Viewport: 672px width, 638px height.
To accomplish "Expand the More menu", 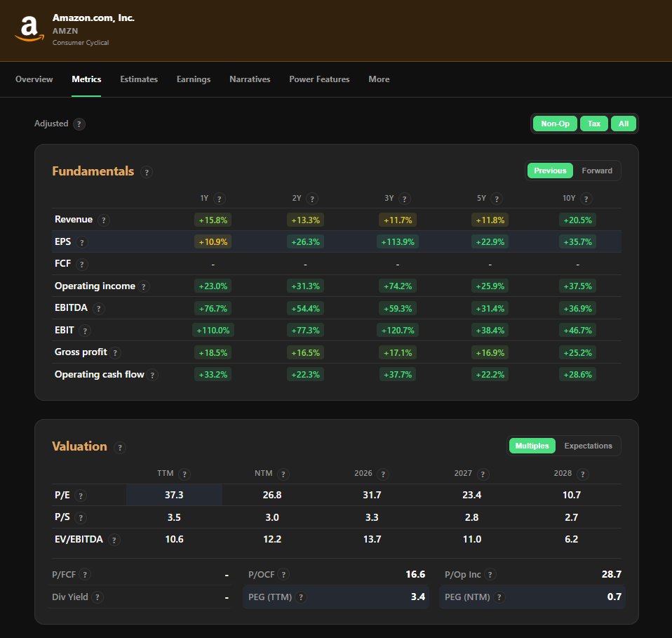I will pyautogui.click(x=379, y=79).
